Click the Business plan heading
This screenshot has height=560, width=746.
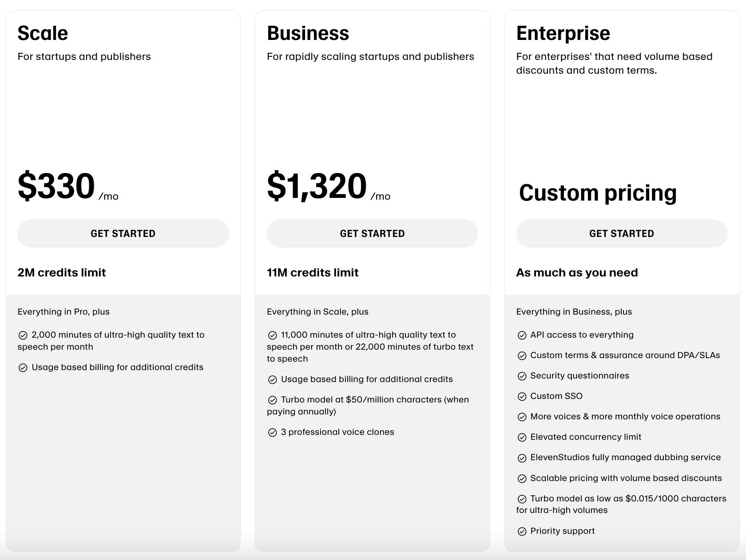[308, 33]
